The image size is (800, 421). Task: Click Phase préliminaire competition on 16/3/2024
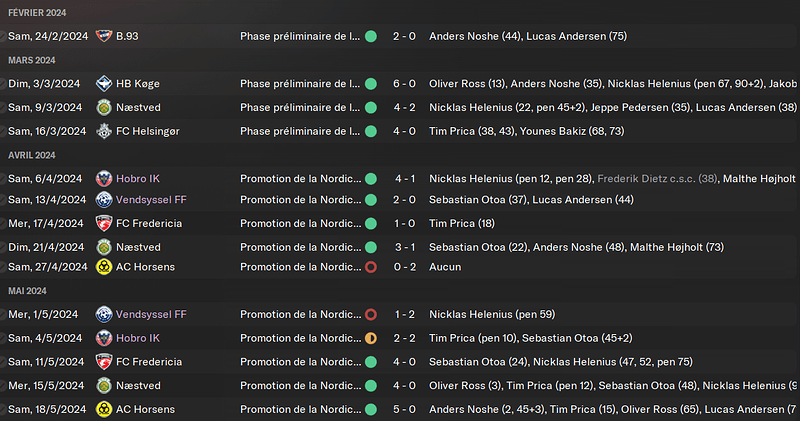tap(300, 131)
